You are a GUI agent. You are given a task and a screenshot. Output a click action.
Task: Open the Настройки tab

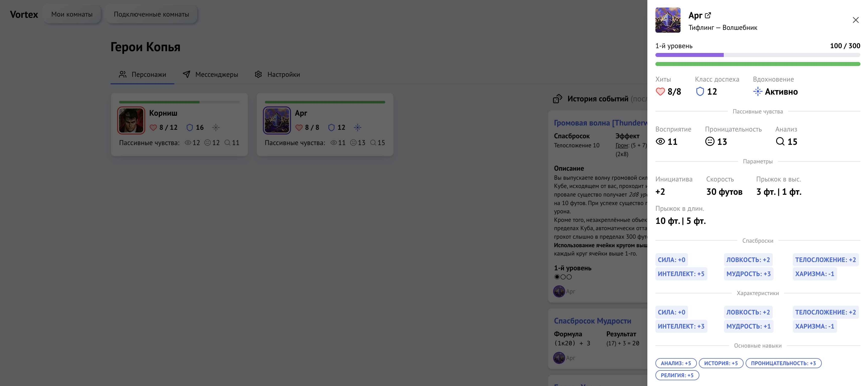click(277, 74)
